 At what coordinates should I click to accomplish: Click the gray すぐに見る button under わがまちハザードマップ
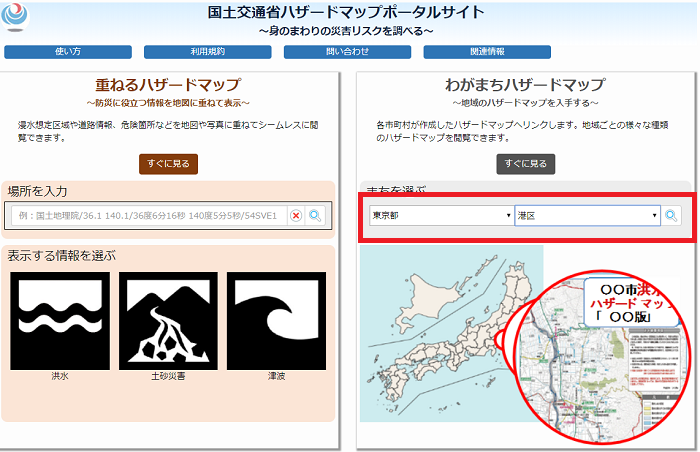[x=525, y=164]
